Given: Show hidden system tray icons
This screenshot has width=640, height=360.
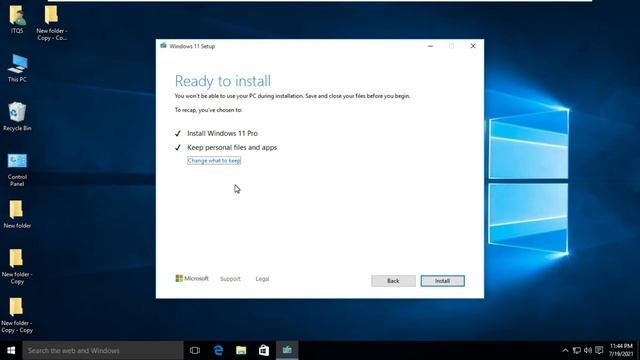Looking at the screenshot, I should 565,350.
